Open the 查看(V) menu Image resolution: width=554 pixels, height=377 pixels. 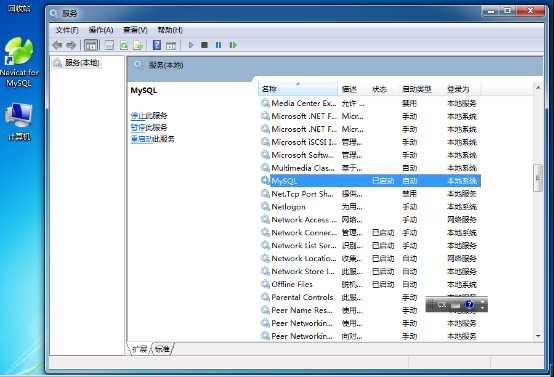click(135, 30)
